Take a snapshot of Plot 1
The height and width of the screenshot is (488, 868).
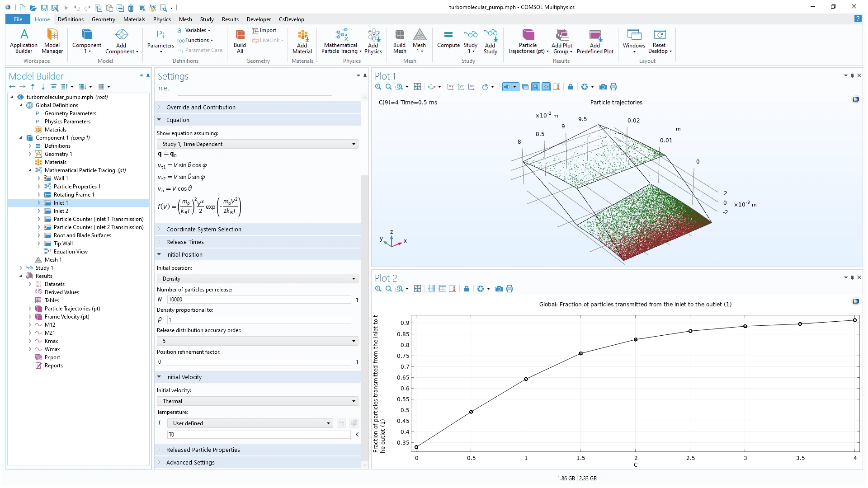pos(603,87)
